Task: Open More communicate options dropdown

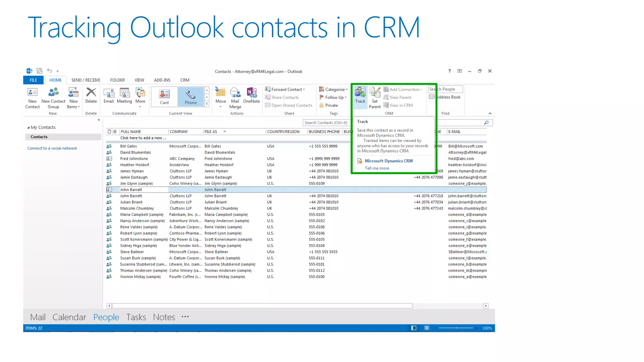Action: coord(140,97)
